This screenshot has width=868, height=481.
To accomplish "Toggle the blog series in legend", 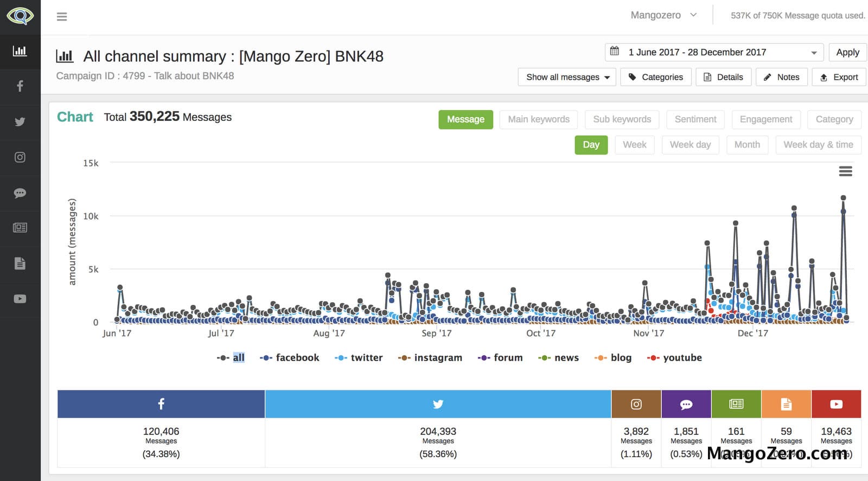I will [x=613, y=358].
